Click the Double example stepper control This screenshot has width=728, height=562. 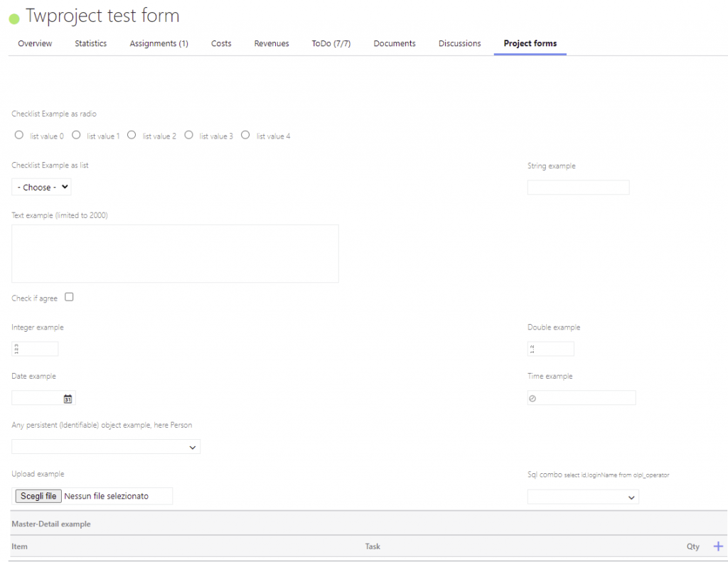point(531,348)
